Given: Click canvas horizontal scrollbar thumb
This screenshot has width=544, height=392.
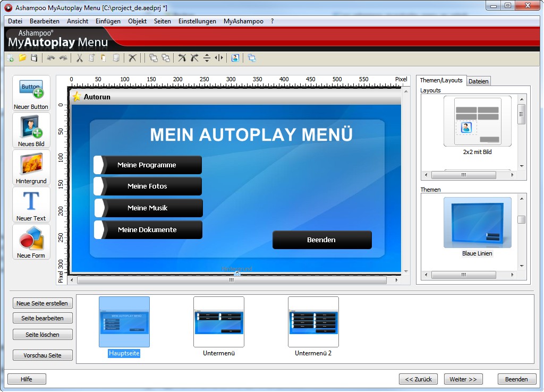Looking at the screenshot, I should pyautogui.click(x=232, y=280).
